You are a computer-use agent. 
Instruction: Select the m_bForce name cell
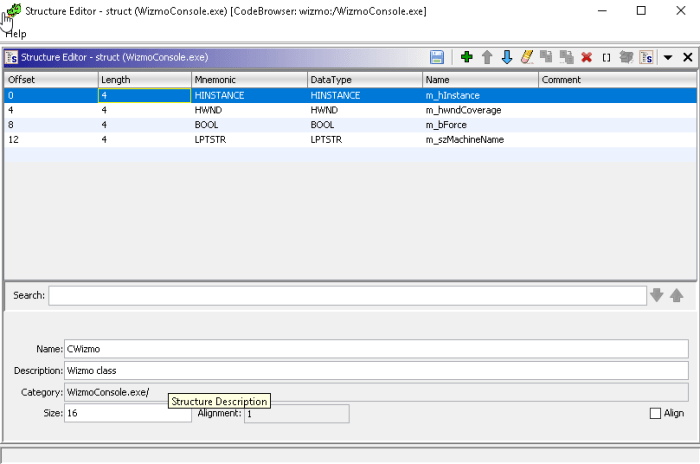click(480, 125)
